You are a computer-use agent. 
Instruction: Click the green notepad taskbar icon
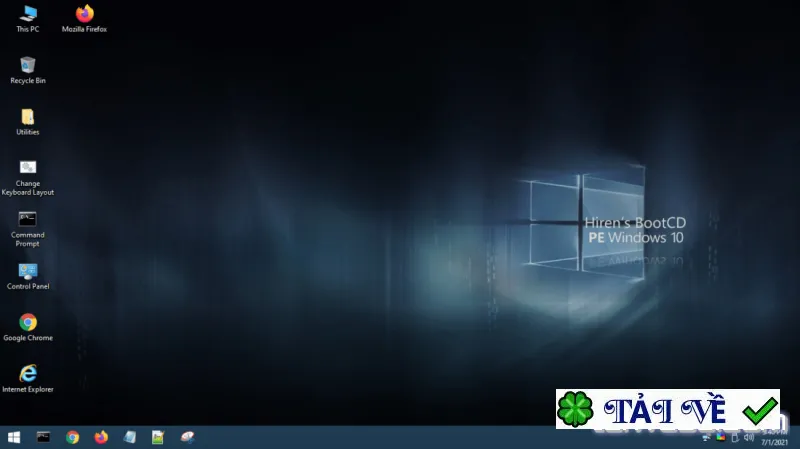click(x=158, y=437)
